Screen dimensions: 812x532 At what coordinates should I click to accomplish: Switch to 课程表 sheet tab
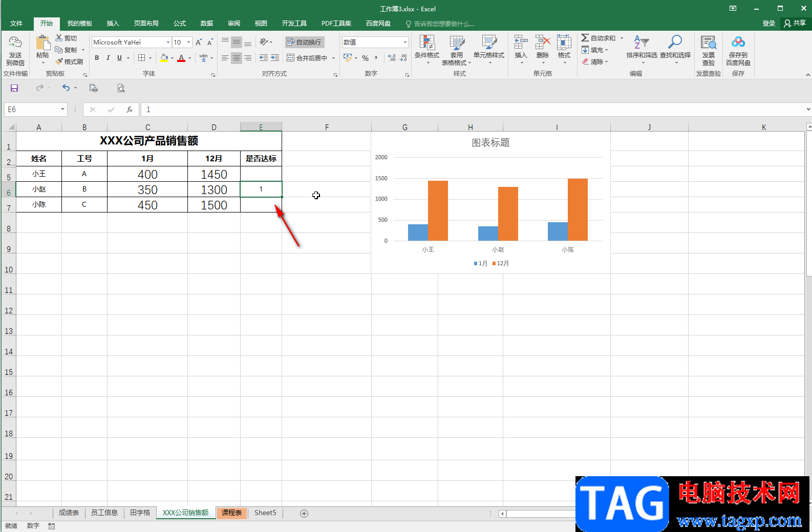pos(231,513)
